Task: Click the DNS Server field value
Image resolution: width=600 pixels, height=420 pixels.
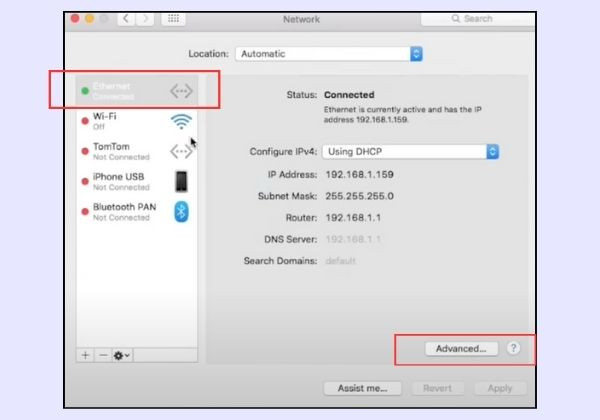Action: pyautogui.click(x=353, y=239)
